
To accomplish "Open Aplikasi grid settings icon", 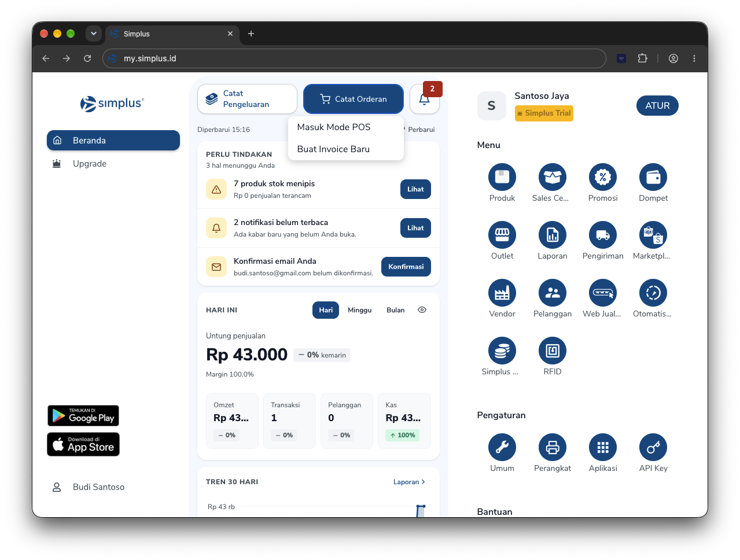I will [602, 447].
